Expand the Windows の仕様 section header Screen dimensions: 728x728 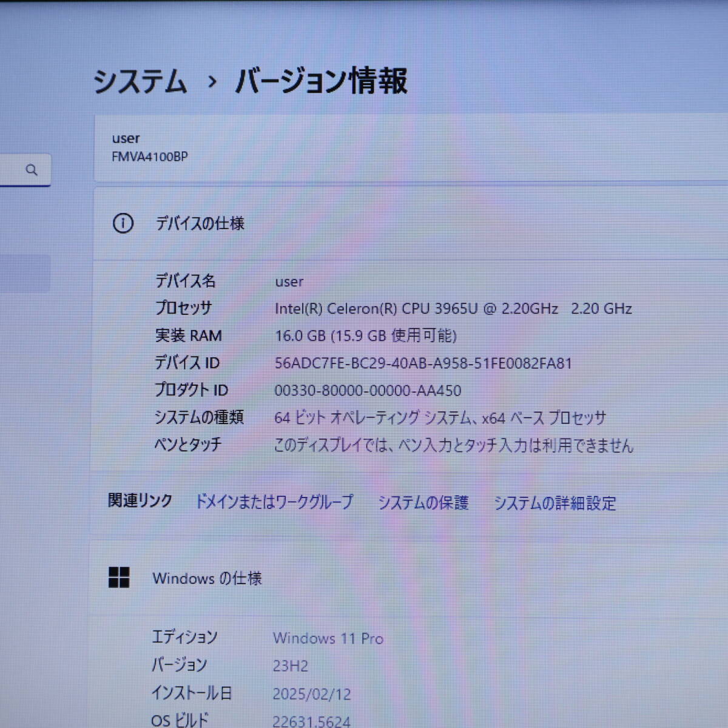point(409,578)
